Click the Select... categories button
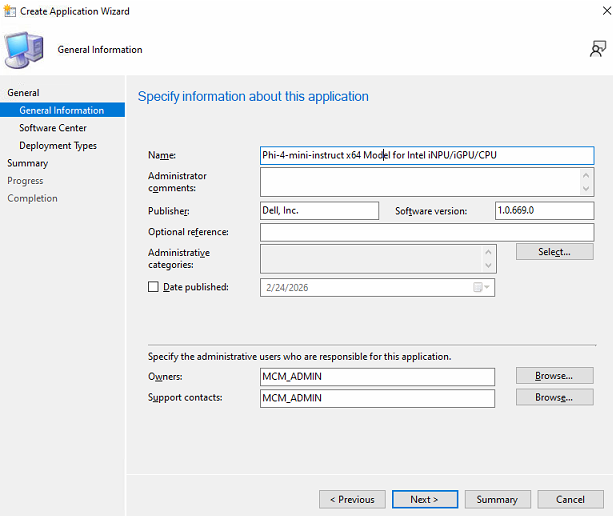 (x=554, y=252)
